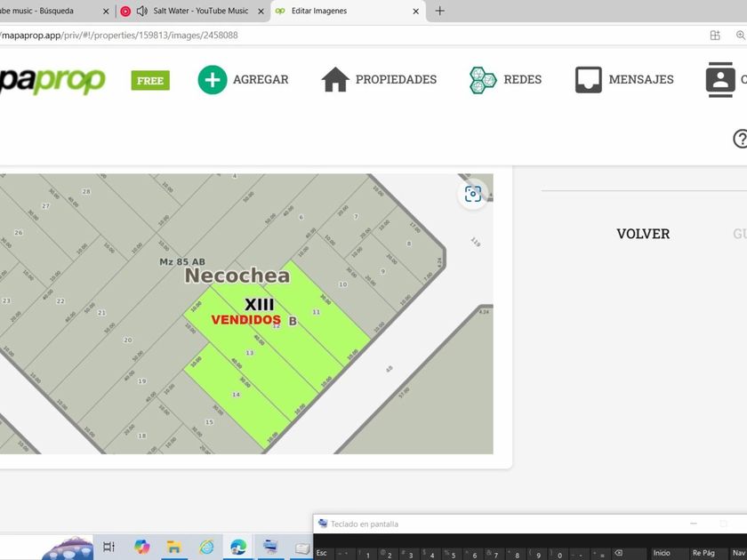Click the map screenshot capture icon
Viewport: 747px width, 560px height.
[x=473, y=194]
